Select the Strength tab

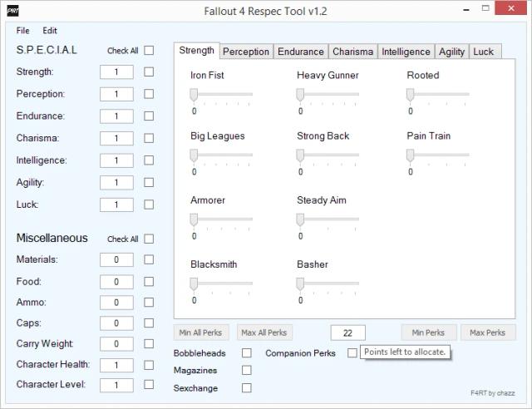[x=197, y=51]
